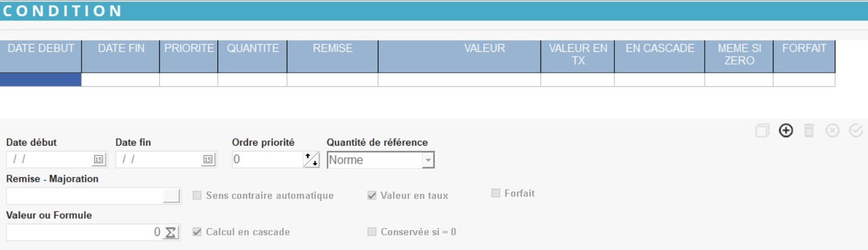Click the trash delete icon
868x250 pixels.
(x=809, y=131)
